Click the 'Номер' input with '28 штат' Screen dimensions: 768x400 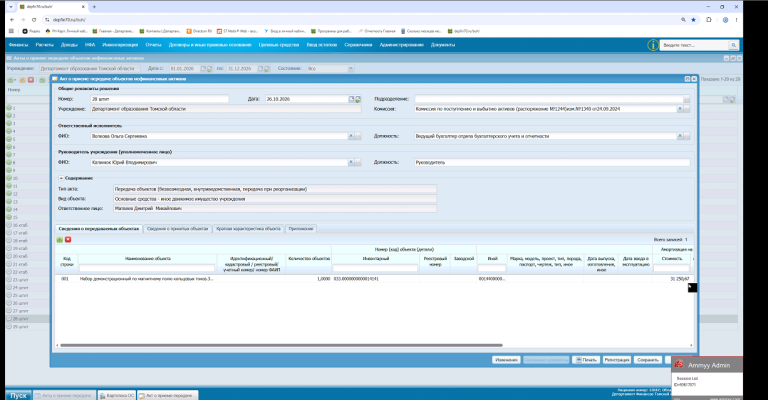(x=160, y=99)
